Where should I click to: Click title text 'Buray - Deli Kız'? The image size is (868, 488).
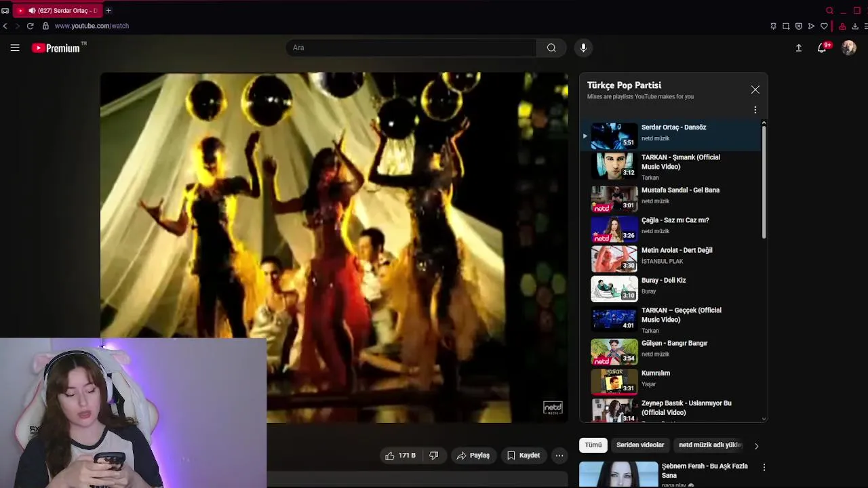(x=664, y=281)
